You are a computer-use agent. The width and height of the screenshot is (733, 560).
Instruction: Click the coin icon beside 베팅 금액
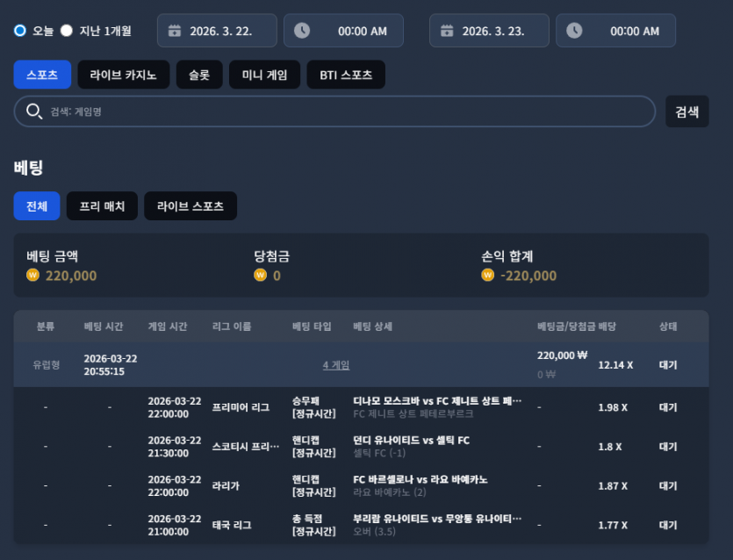coord(32,275)
